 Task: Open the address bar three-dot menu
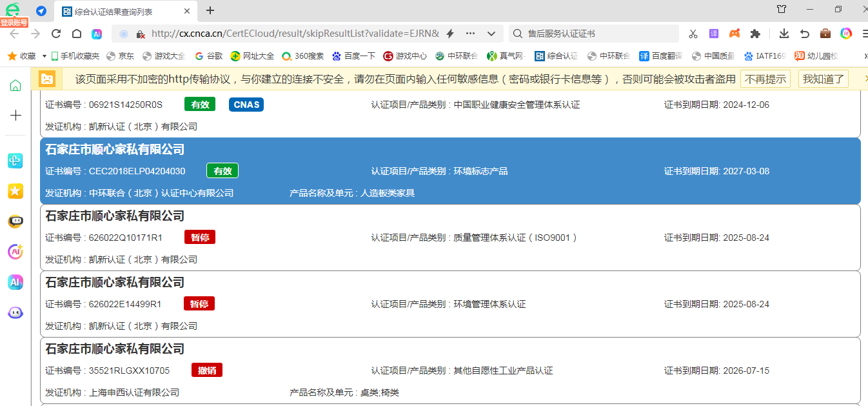[x=470, y=34]
